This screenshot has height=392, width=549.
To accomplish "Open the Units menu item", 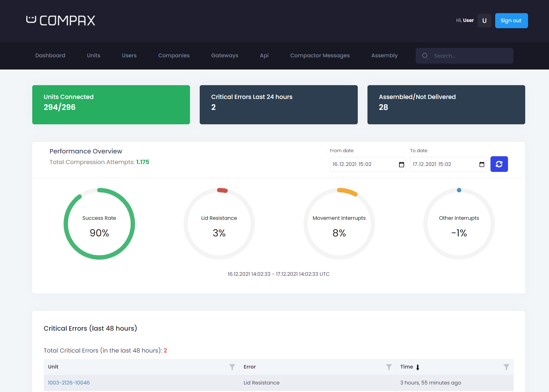I will click(x=94, y=55).
